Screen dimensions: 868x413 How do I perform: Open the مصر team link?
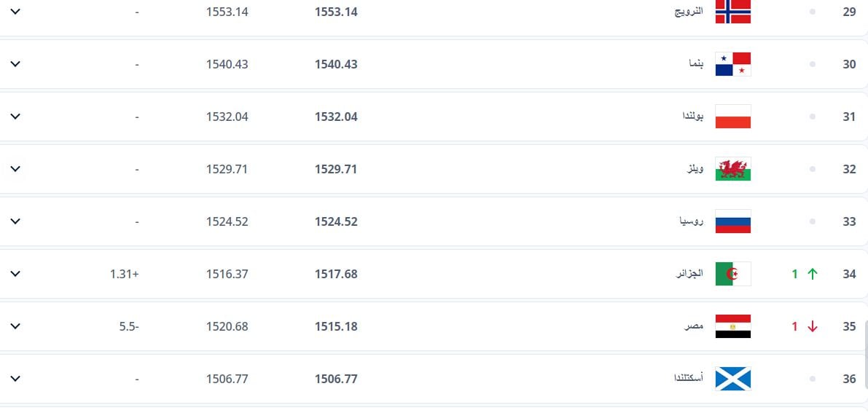693,326
